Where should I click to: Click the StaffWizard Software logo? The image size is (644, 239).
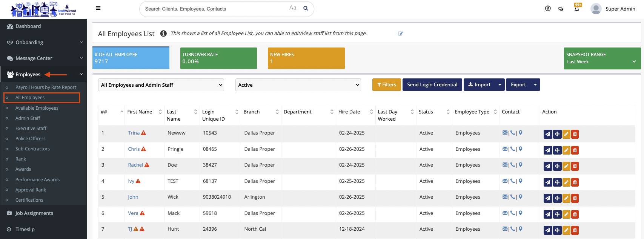43,9
